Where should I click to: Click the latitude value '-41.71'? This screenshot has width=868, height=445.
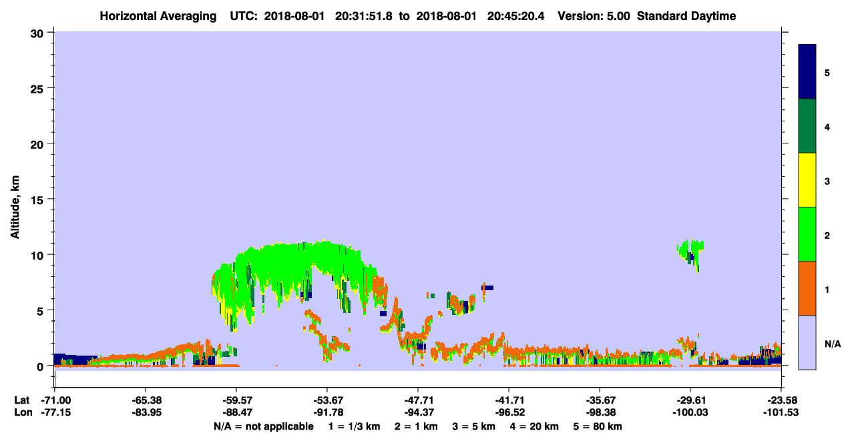(x=509, y=400)
